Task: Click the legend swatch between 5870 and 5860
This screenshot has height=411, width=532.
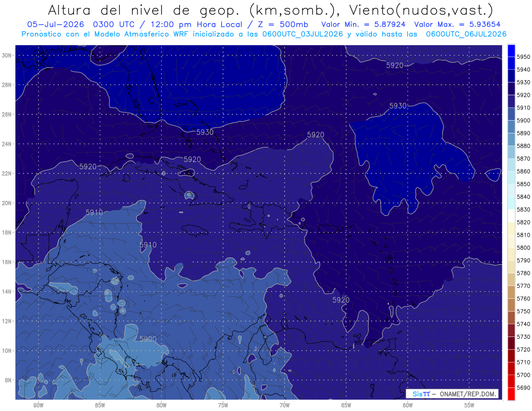Action: click(x=511, y=164)
